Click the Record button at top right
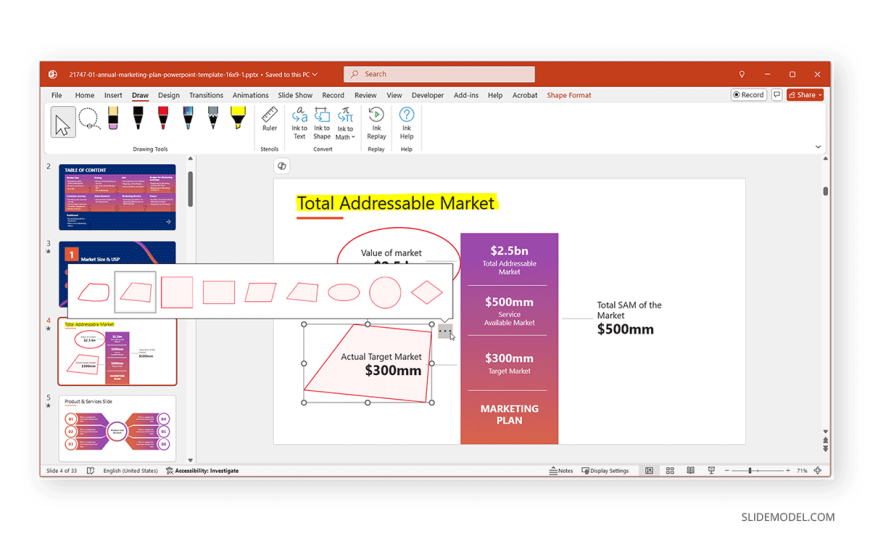The height and width of the screenshot is (539, 870). click(748, 95)
